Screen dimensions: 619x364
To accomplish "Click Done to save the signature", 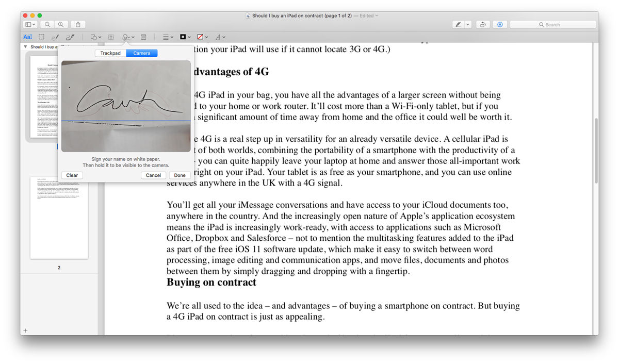I will pyautogui.click(x=180, y=175).
